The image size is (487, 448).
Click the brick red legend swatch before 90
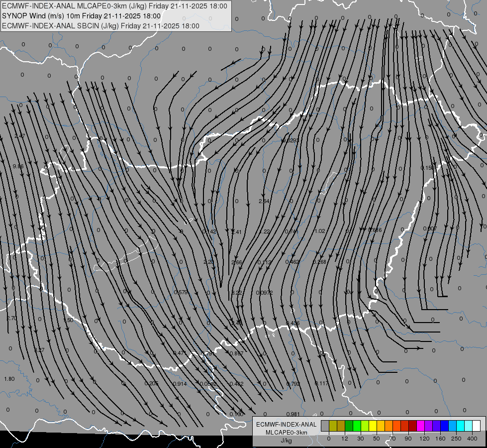point(405,426)
